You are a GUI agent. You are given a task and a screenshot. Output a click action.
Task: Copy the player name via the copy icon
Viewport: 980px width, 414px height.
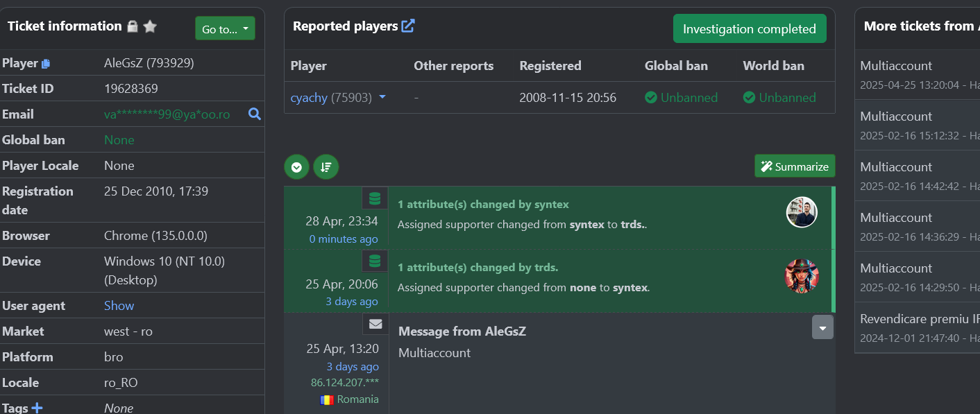tap(46, 64)
